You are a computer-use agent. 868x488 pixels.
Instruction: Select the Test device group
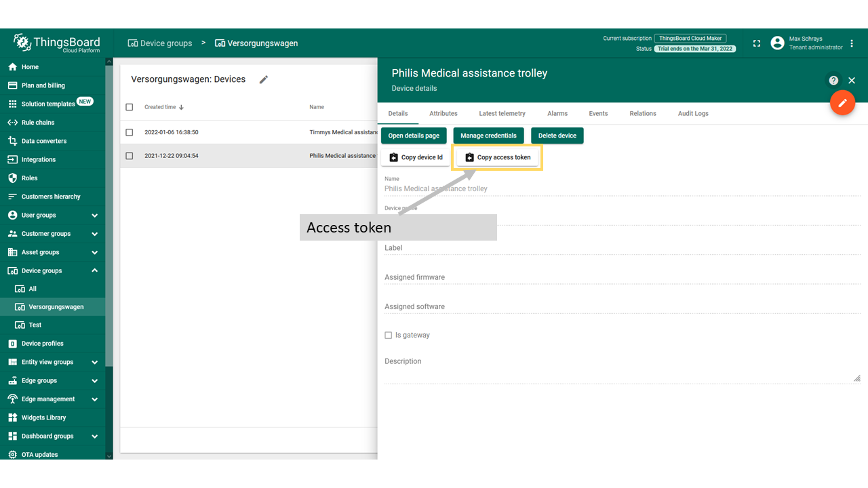click(x=53, y=325)
